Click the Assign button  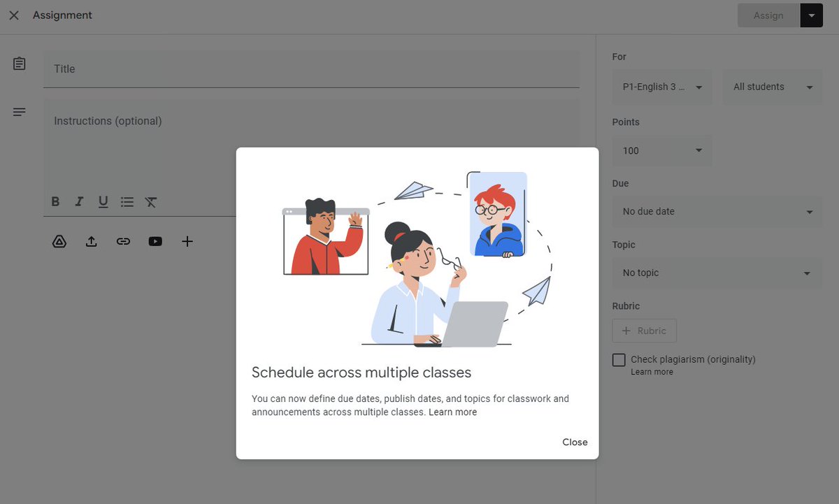pos(768,15)
